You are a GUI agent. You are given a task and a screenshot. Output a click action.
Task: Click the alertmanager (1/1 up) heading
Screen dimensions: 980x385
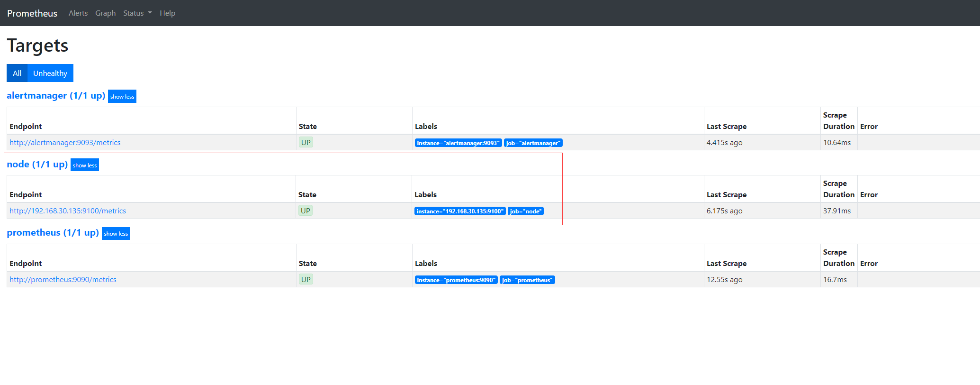(56, 95)
